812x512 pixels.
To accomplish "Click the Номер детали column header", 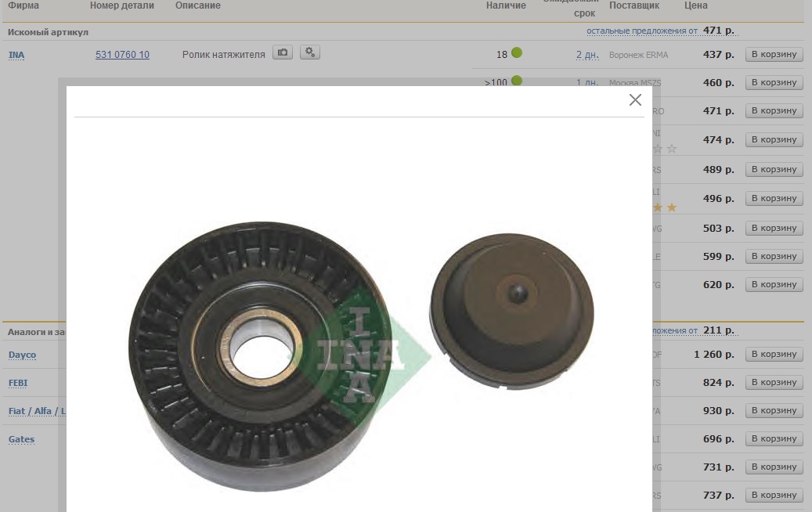I will tap(122, 5).
